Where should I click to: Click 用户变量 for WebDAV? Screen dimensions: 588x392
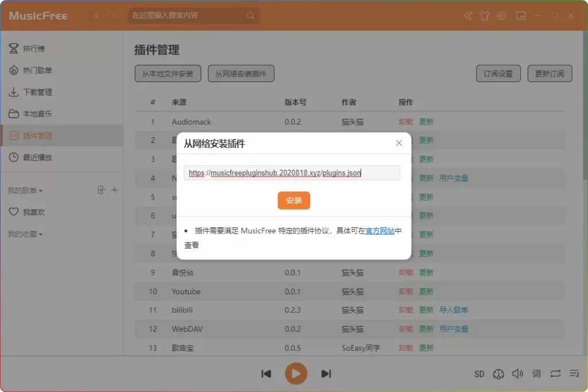point(454,329)
